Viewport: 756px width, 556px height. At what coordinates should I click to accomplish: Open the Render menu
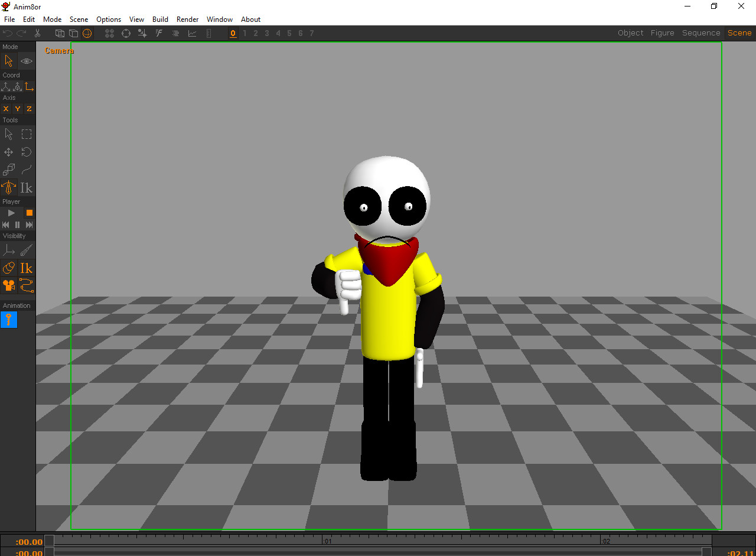187,19
